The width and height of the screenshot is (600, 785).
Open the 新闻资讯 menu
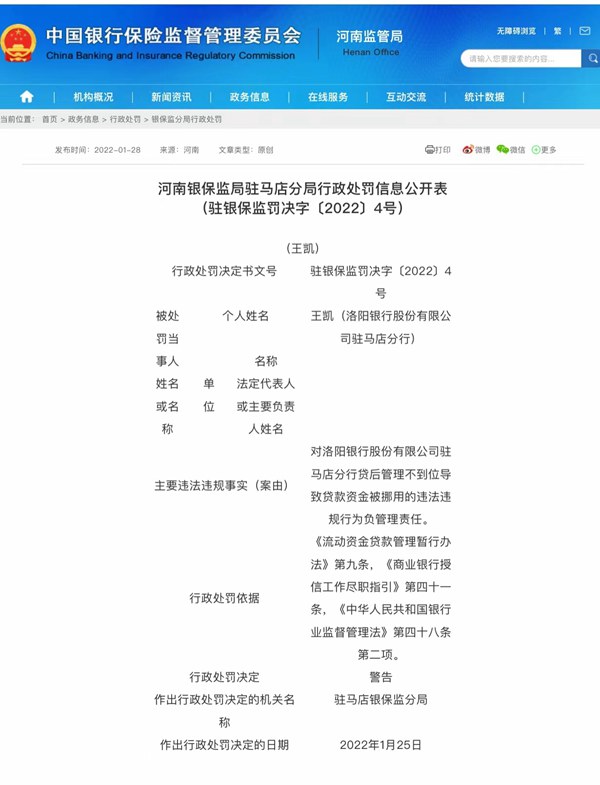pyautogui.click(x=171, y=97)
